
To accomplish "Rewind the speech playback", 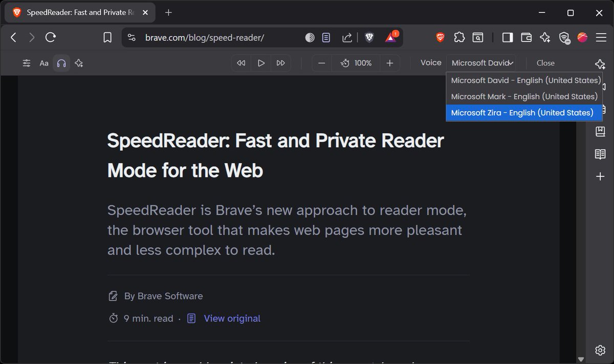I will pyautogui.click(x=241, y=63).
